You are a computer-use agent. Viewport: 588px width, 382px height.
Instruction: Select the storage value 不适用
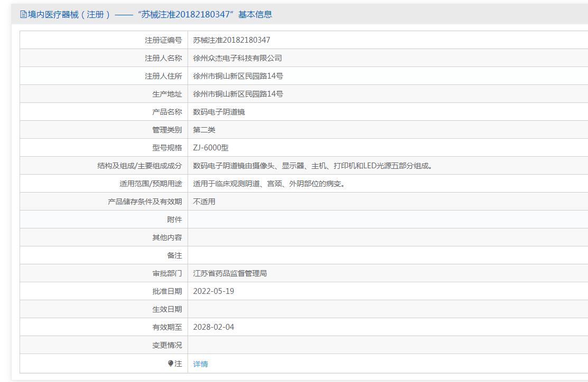coord(204,202)
